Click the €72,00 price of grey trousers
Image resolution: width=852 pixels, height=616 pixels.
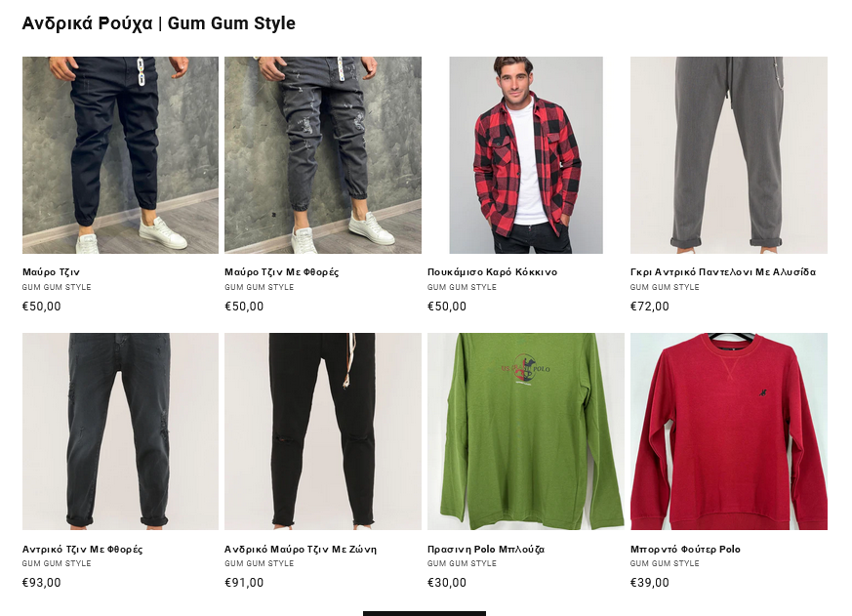[x=649, y=307]
